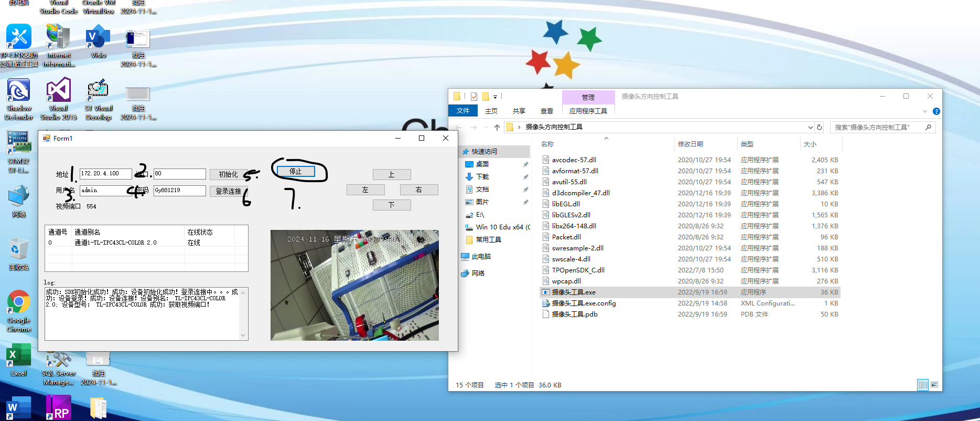The image size is (980, 421).
Task: Open Excel desktop shortcut
Action: click(x=19, y=360)
